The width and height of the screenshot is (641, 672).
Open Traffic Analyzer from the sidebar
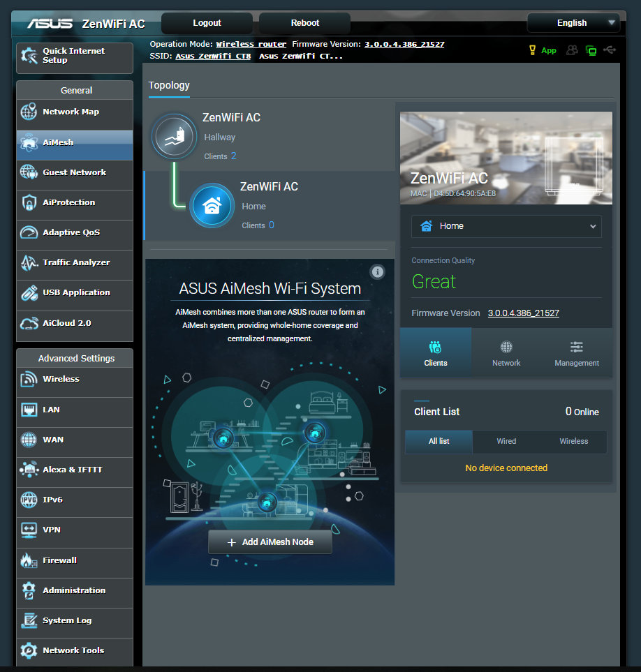(x=75, y=262)
